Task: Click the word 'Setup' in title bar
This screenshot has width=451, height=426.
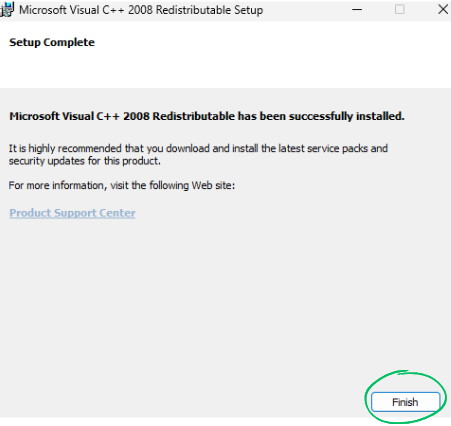Action: (248, 10)
